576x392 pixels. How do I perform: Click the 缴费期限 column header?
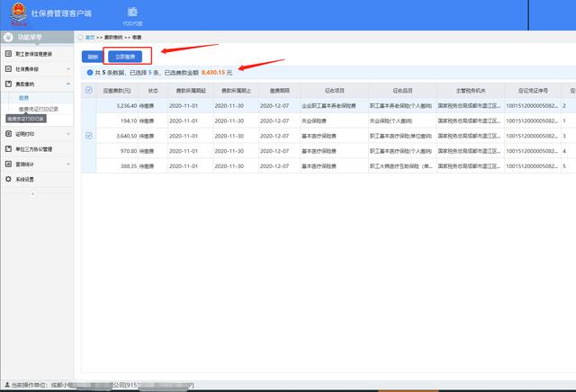pos(280,91)
